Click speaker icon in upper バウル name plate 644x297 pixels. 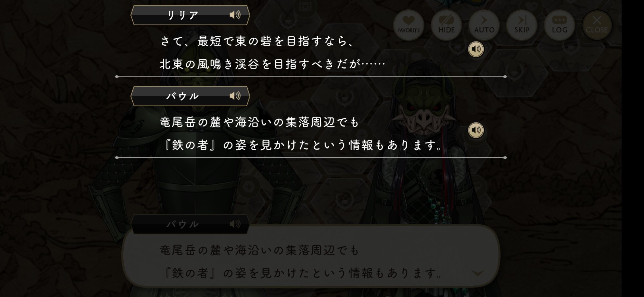click(x=235, y=96)
